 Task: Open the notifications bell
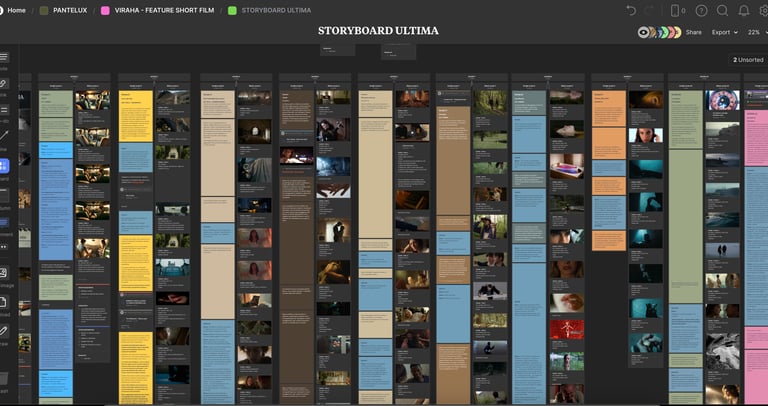click(x=744, y=10)
